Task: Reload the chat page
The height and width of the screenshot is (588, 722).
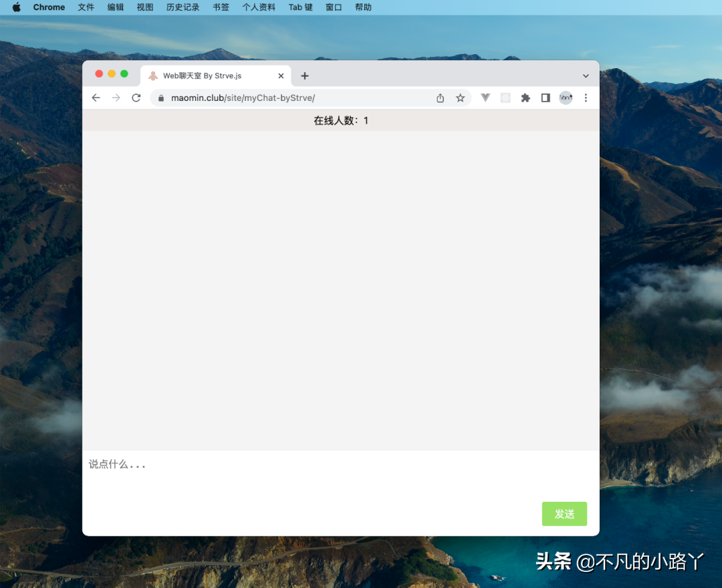Action: pyautogui.click(x=136, y=98)
